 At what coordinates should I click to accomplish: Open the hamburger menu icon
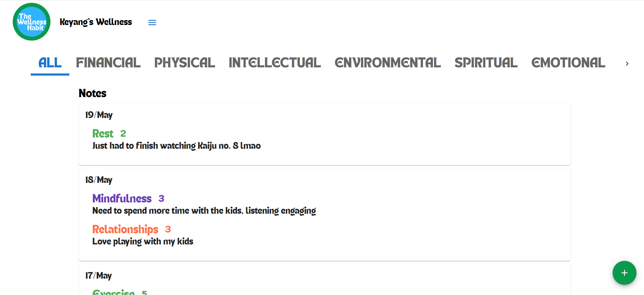coord(152,23)
